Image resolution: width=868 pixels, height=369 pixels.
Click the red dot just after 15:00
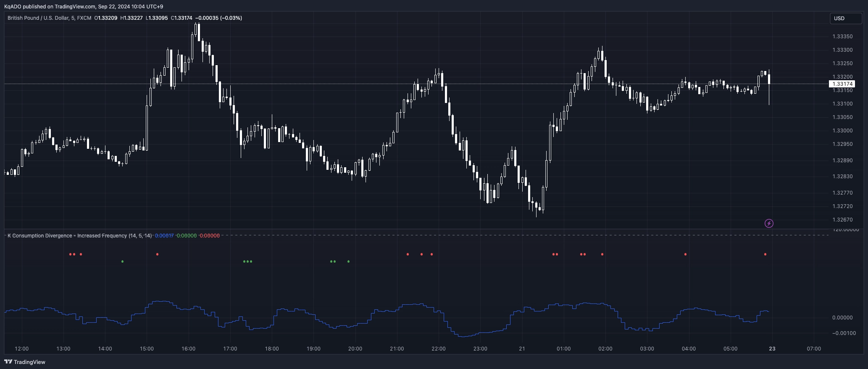[157, 254]
